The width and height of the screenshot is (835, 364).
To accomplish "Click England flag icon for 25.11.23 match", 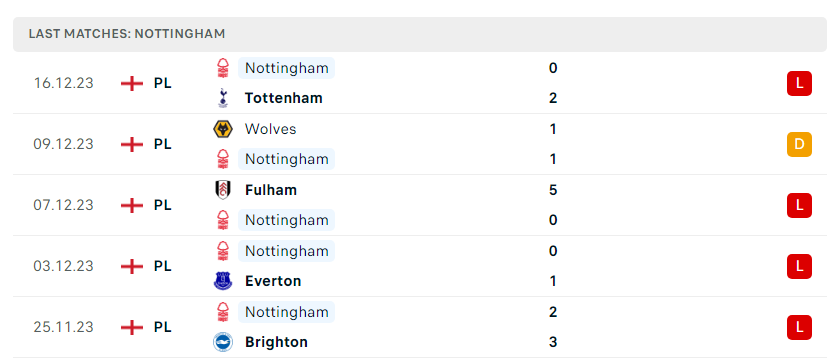I will pyautogui.click(x=132, y=327).
